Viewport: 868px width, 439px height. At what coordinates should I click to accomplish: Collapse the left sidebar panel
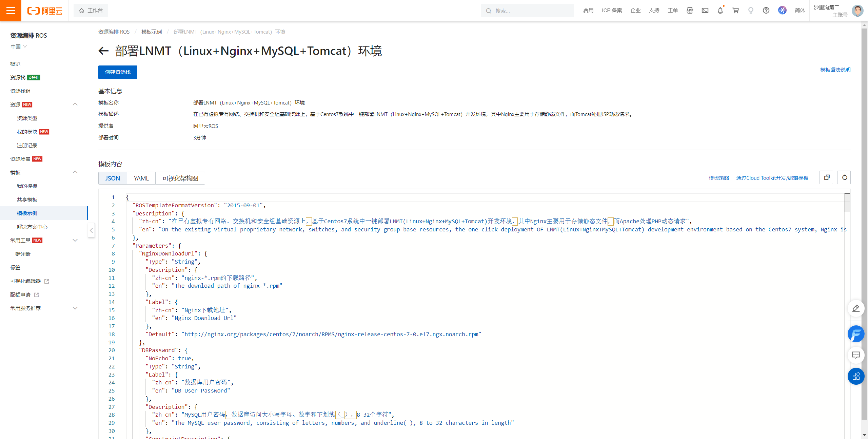(x=91, y=231)
